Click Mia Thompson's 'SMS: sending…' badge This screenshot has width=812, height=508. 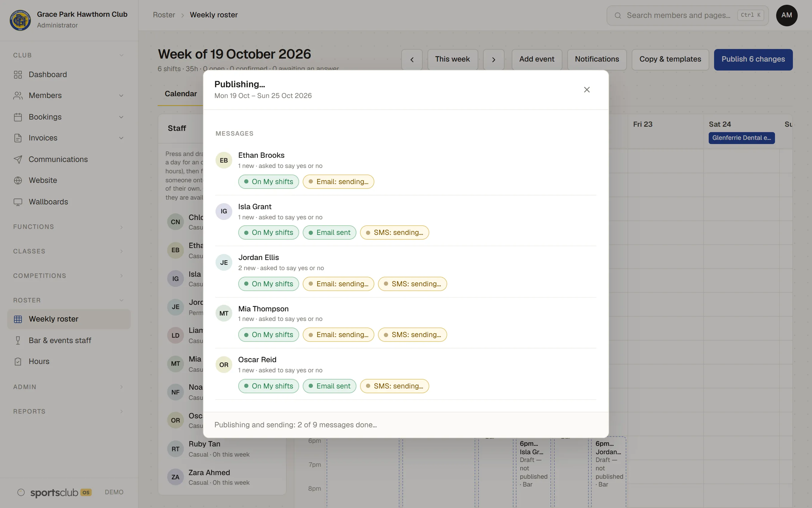412,335
